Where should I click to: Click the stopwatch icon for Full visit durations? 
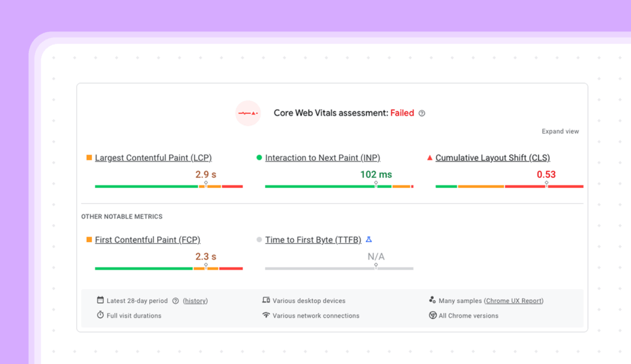[x=99, y=315]
